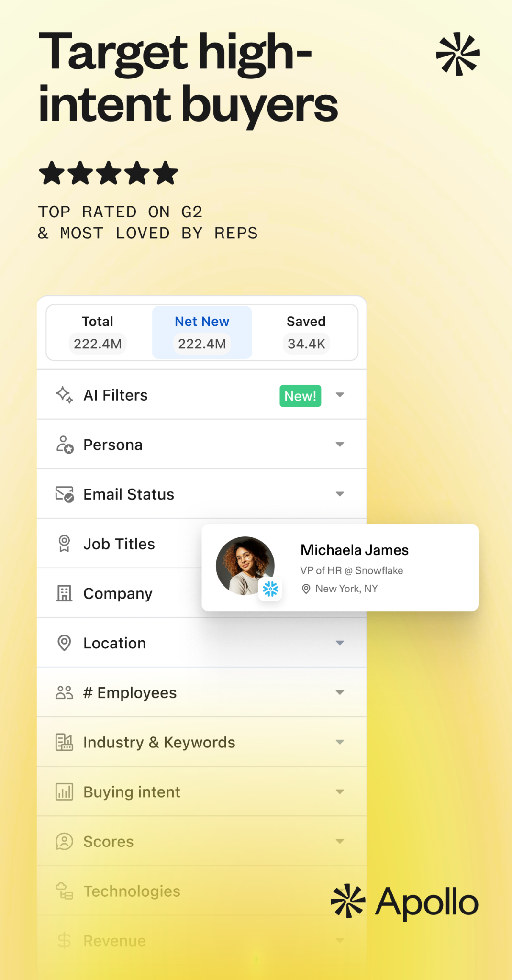The height and width of the screenshot is (980, 512).
Task: Click the Apollo wordmark text
Action: point(427,902)
